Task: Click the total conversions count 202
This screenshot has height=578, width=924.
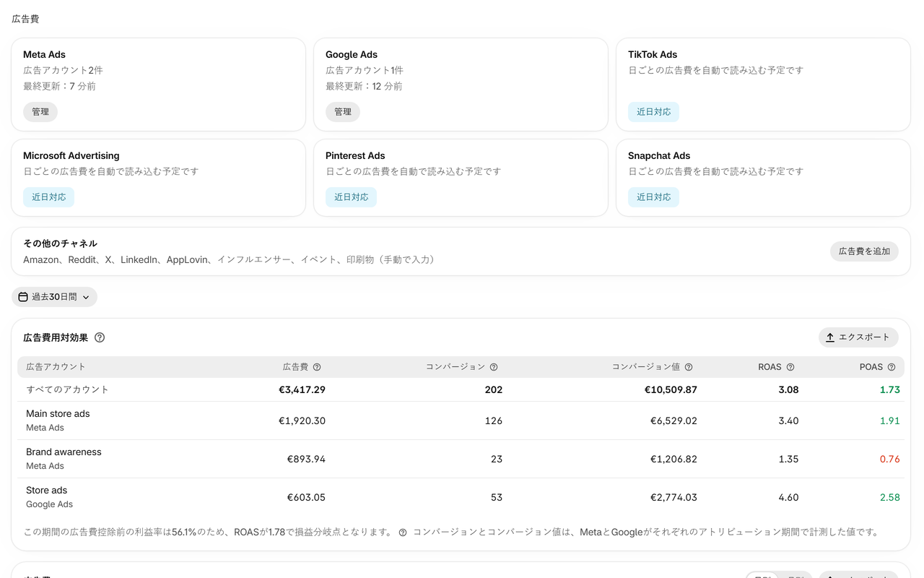Action: (x=494, y=389)
